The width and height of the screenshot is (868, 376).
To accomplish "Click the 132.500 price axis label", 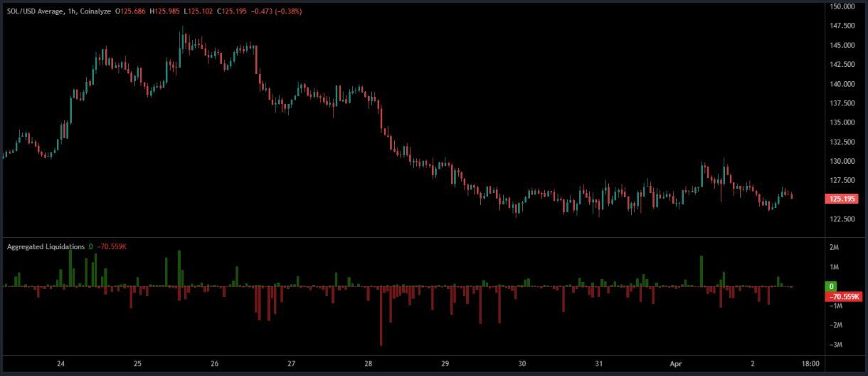I will pyautogui.click(x=842, y=142).
